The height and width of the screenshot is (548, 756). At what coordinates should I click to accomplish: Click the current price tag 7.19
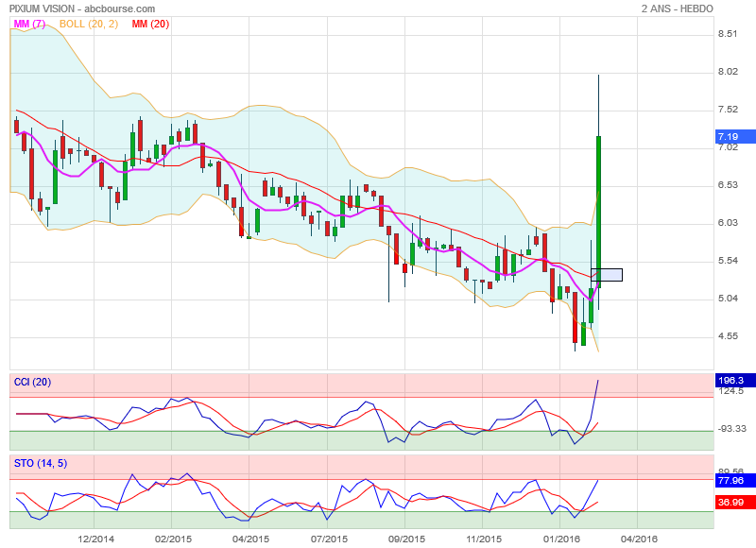pyautogui.click(x=735, y=137)
